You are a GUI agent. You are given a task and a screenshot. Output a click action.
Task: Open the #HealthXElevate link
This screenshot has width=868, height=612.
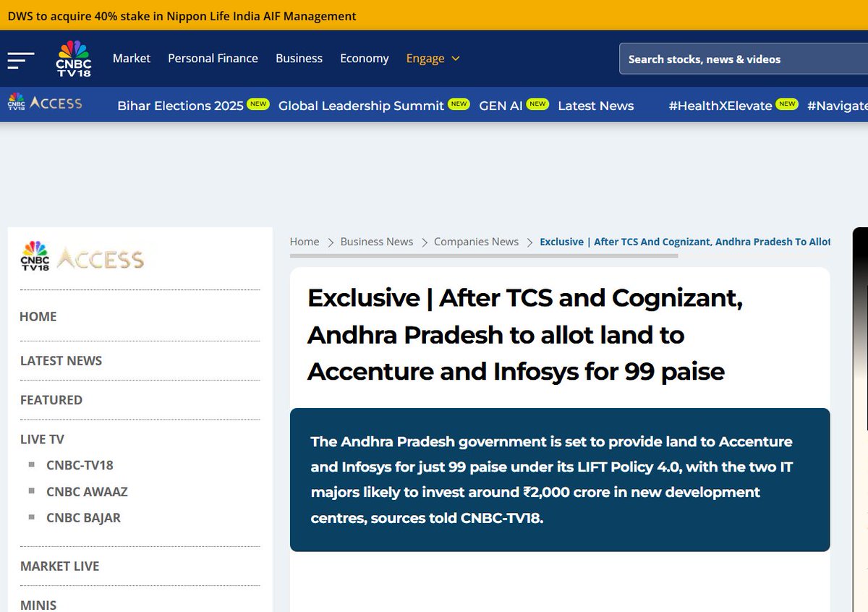[720, 106]
